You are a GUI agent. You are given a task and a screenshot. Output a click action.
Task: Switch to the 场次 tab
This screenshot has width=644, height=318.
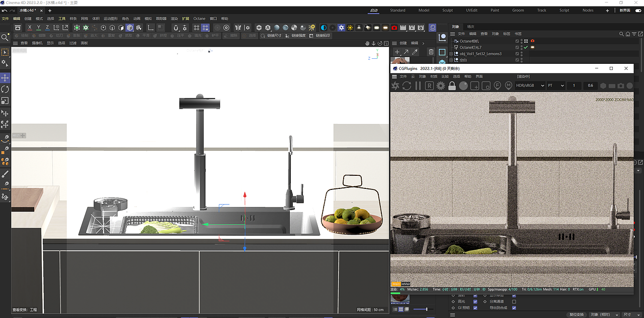pos(470,27)
